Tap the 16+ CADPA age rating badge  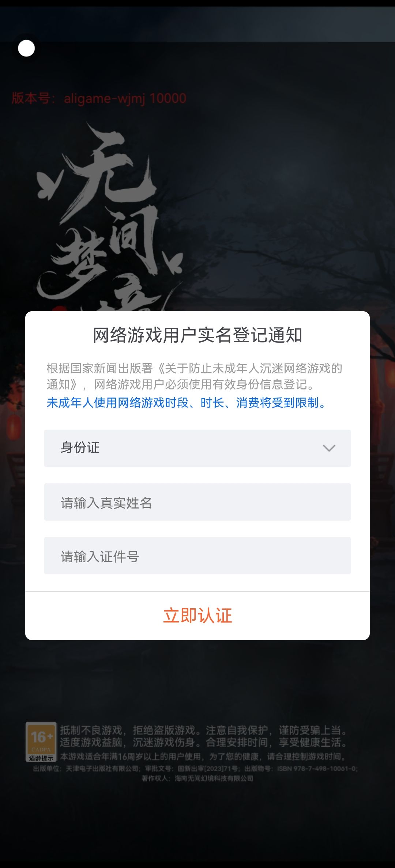tap(41, 742)
